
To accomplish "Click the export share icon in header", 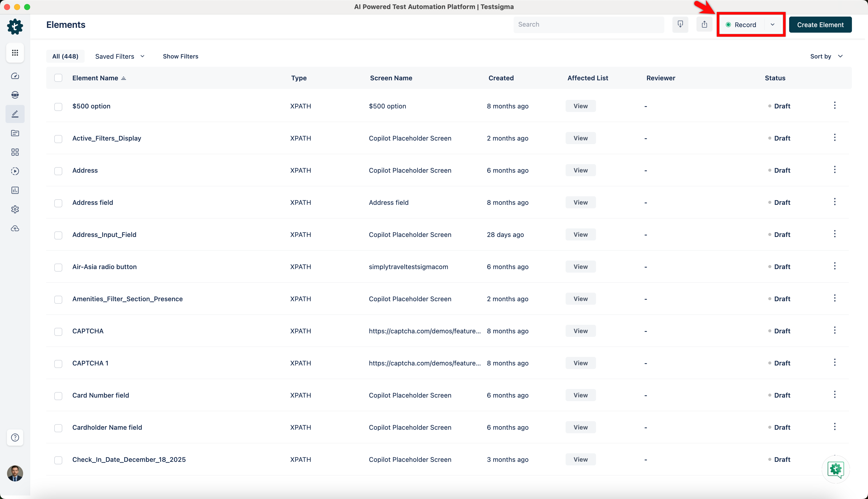I will tap(704, 25).
